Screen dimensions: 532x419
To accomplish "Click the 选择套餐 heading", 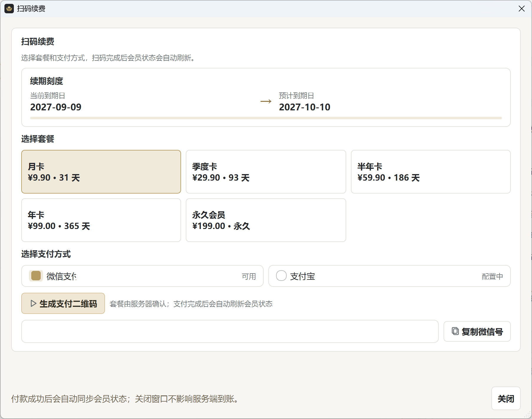I will (38, 139).
